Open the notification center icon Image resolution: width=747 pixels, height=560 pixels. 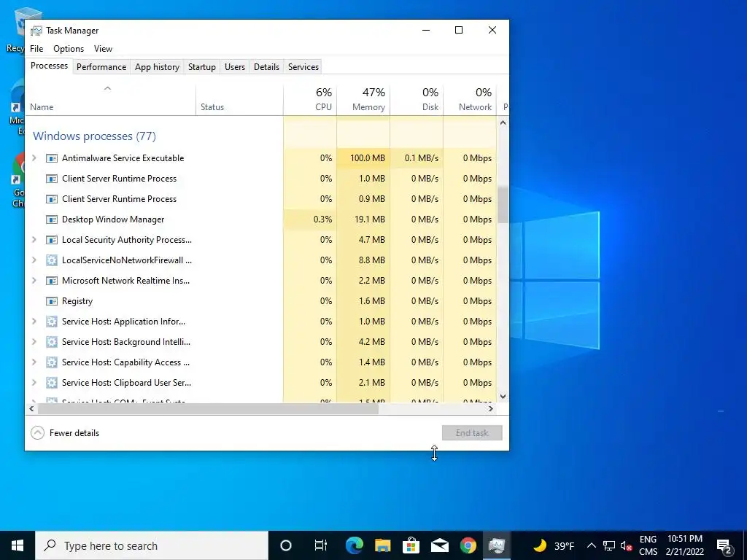(724, 546)
